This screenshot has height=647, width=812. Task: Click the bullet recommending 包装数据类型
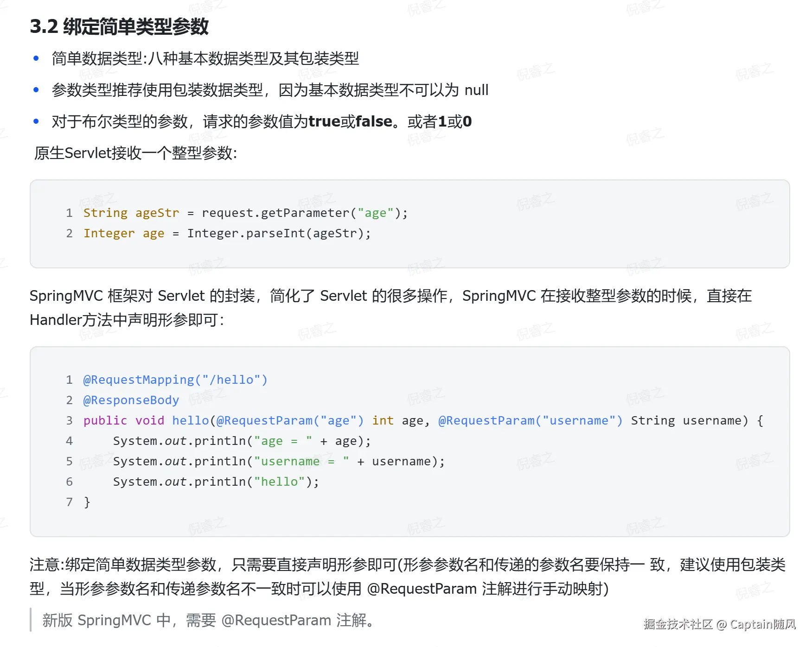click(270, 90)
